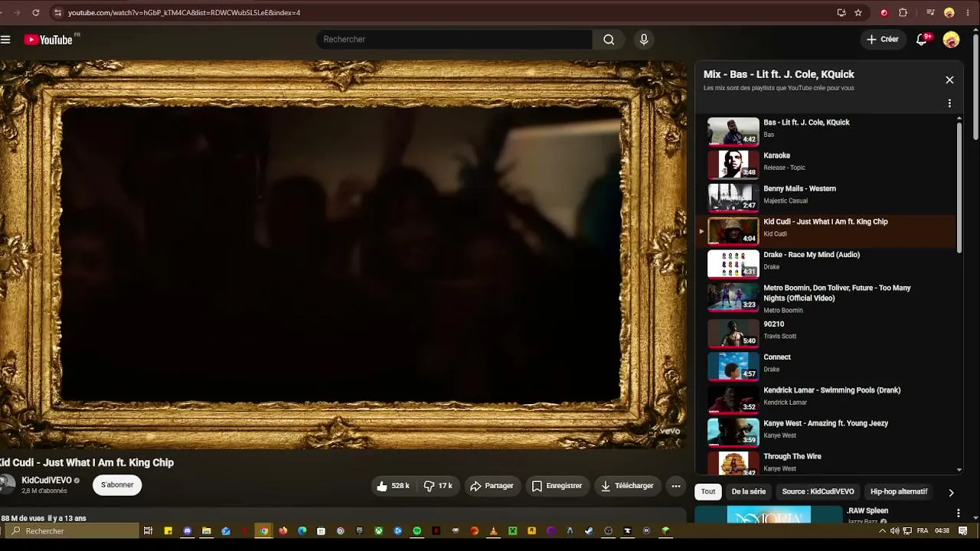Viewport: 980px width, 551px height.
Task: Open Steam from the taskbar
Action: (589, 531)
